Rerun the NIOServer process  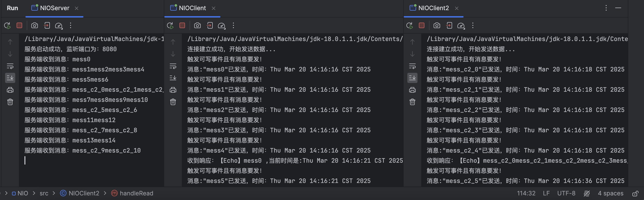[7, 26]
